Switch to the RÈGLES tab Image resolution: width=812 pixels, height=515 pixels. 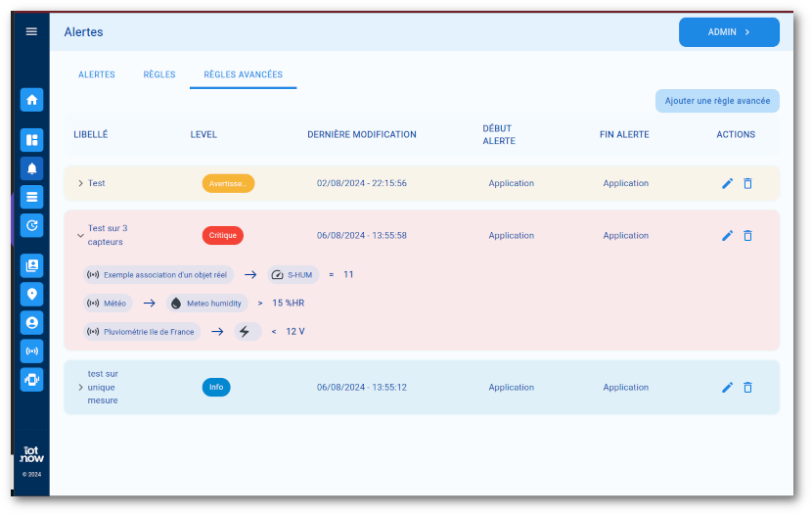(x=159, y=74)
